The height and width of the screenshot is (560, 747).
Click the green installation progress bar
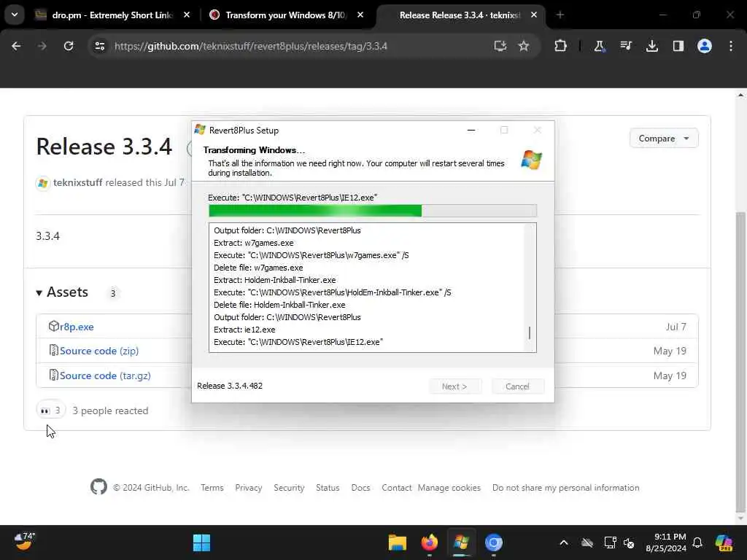373,211
